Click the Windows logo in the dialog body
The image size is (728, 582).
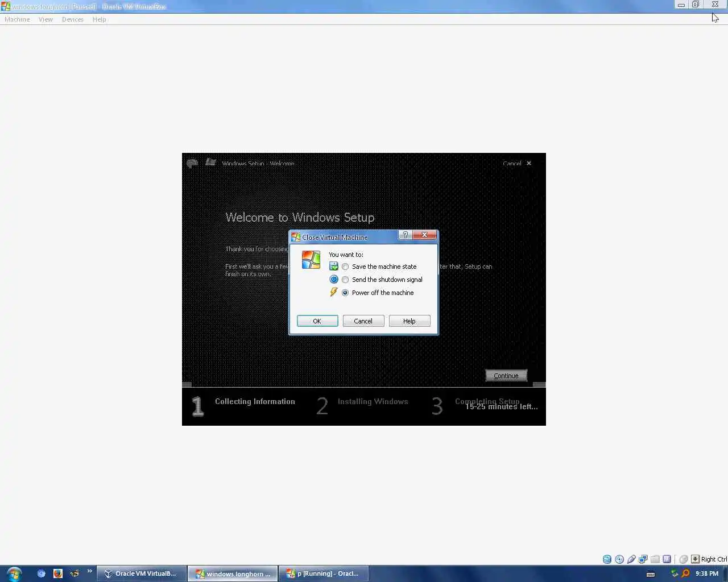pos(311,260)
